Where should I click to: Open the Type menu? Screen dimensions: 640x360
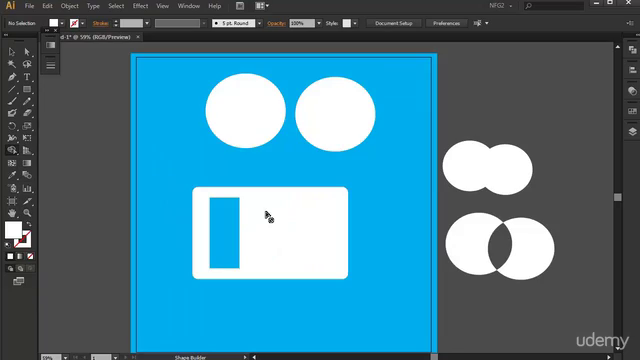(93, 6)
